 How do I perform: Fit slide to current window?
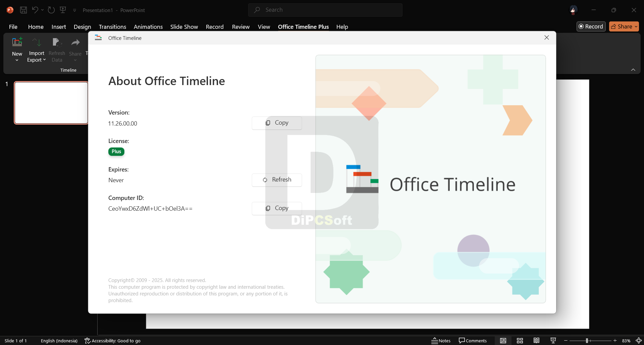[639, 341]
